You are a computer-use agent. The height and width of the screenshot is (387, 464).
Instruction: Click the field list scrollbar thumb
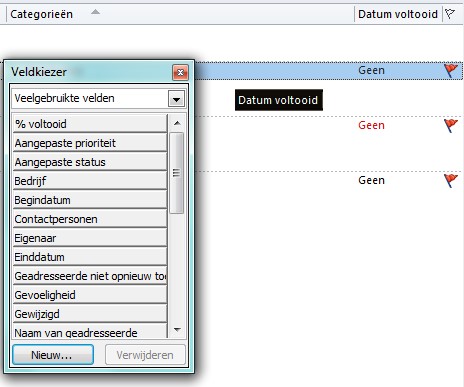[x=176, y=173]
